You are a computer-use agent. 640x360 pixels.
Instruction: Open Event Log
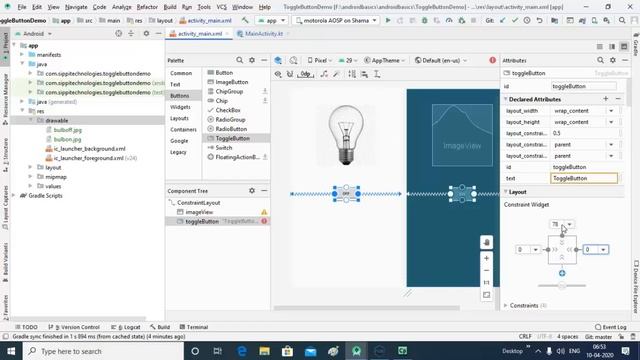(611, 327)
